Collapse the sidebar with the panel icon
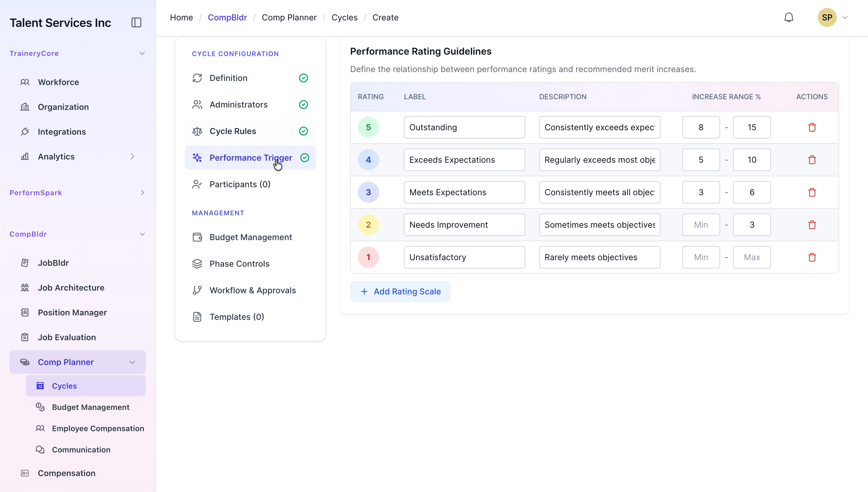This screenshot has width=868, height=492. [136, 23]
